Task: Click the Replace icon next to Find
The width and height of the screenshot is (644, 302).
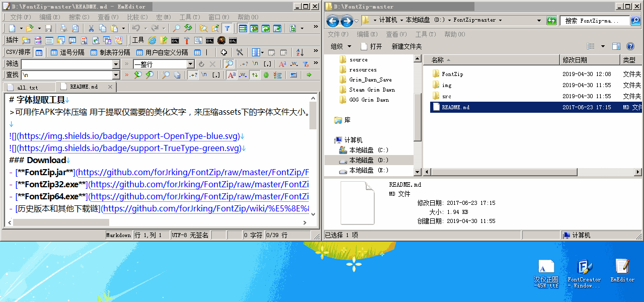Action: point(188,29)
